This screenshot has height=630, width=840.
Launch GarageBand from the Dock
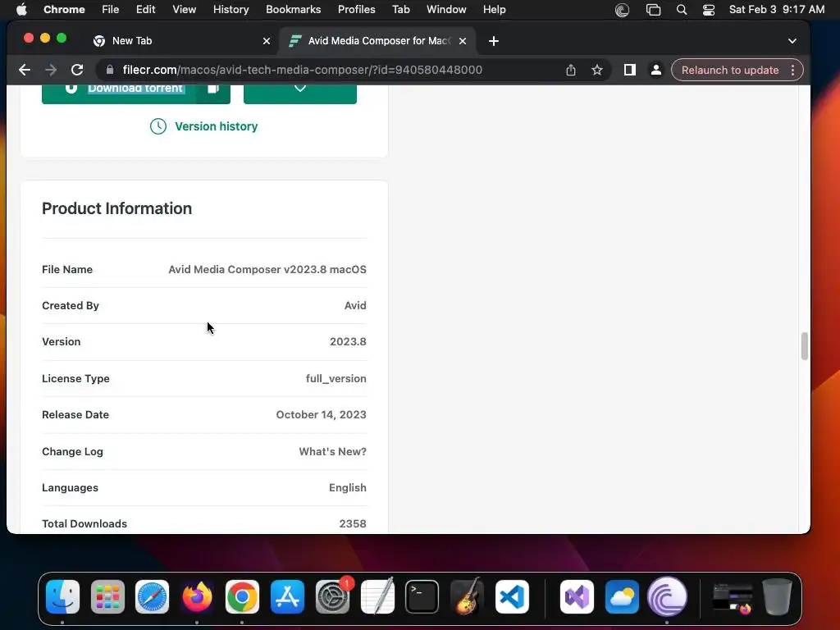click(x=467, y=597)
